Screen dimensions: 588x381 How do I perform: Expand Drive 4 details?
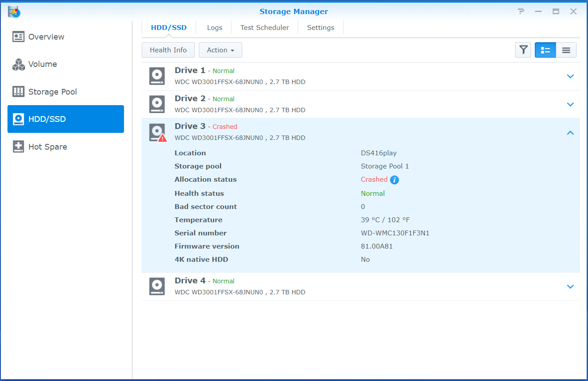pos(570,286)
